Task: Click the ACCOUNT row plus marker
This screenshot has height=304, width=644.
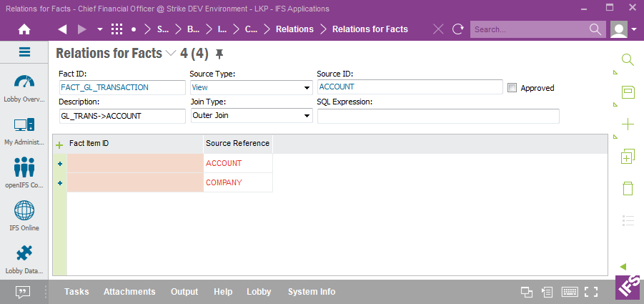Action: (x=60, y=164)
